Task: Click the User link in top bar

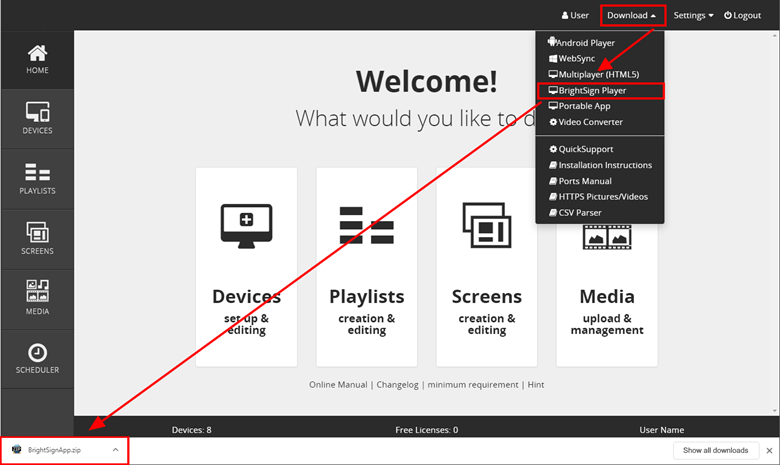Action: click(575, 15)
